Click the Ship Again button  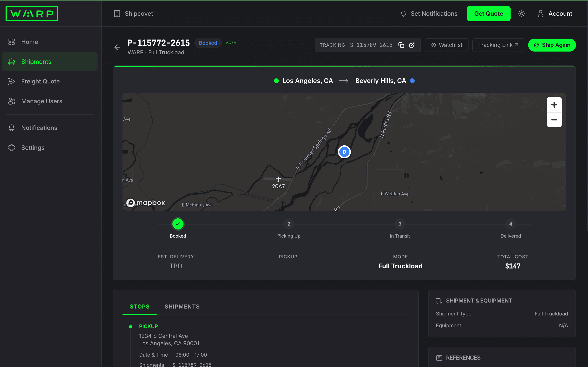click(552, 45)
